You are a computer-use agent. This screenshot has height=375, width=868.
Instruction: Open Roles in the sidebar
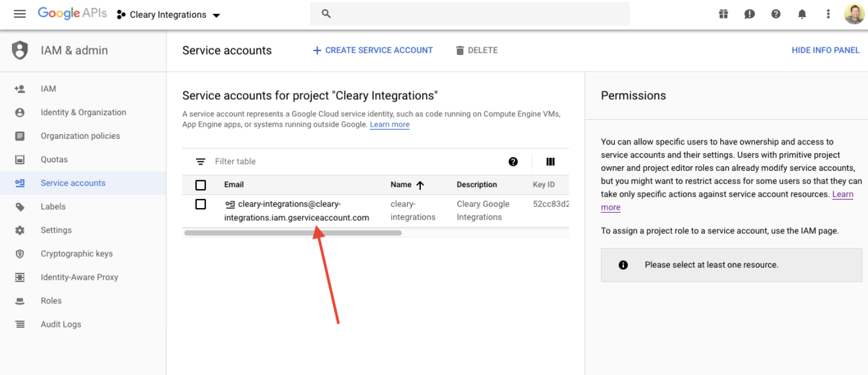[x=51, y=300]
